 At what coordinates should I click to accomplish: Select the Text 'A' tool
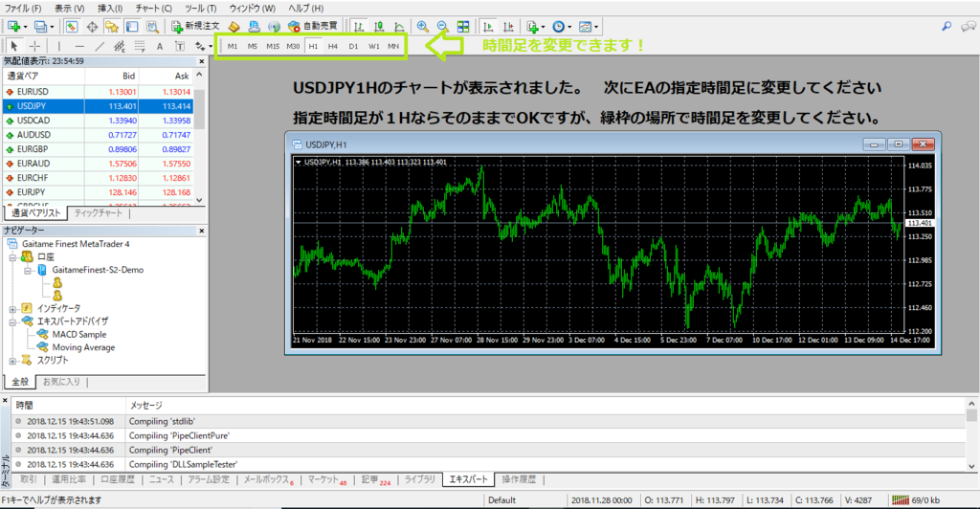point(160,46)
